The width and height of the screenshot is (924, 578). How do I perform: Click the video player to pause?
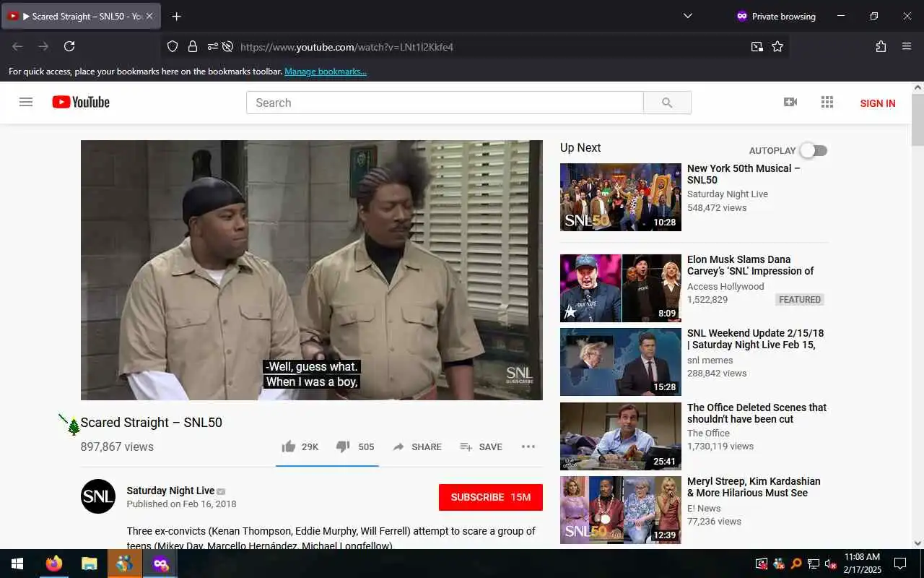(x=312, y=270)
